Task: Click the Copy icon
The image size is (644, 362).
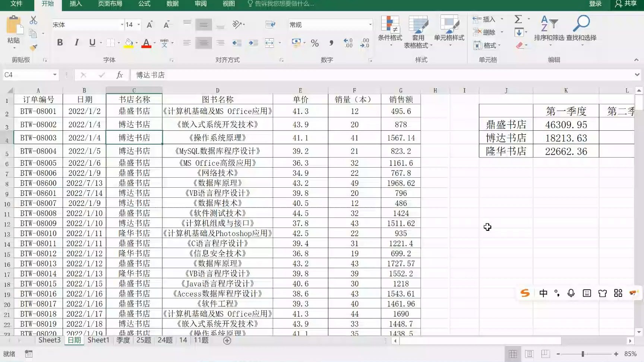Action: point(33,34)
